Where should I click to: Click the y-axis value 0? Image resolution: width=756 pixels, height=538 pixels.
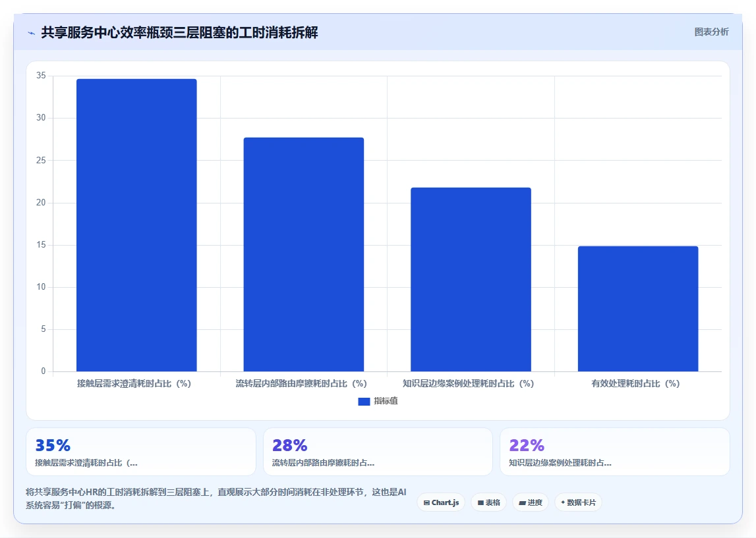(44, 371)
